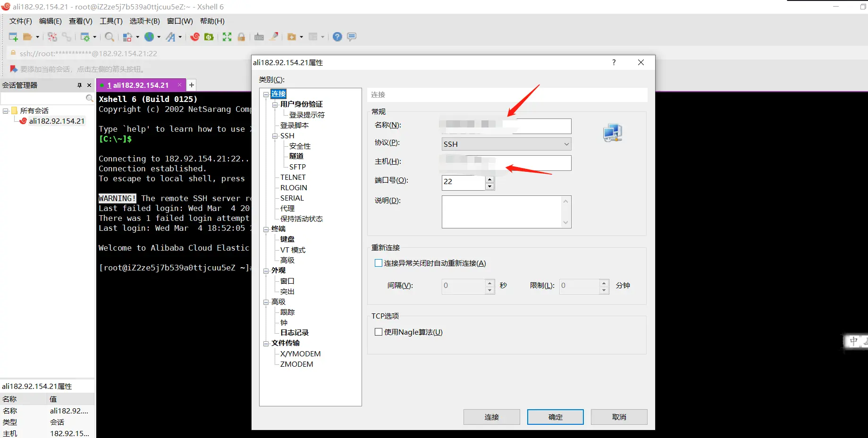Click the bookmark arrow add-session icon
Image resolution: width=868 pixels, height=438 pixels.
click(x=14, y=69)
